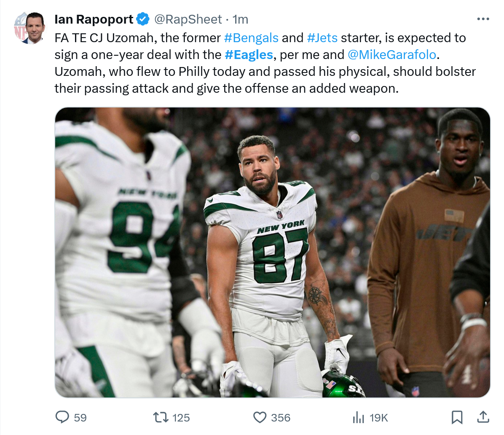Reply to the tweet via speech bubble icon

pos(62,417)
